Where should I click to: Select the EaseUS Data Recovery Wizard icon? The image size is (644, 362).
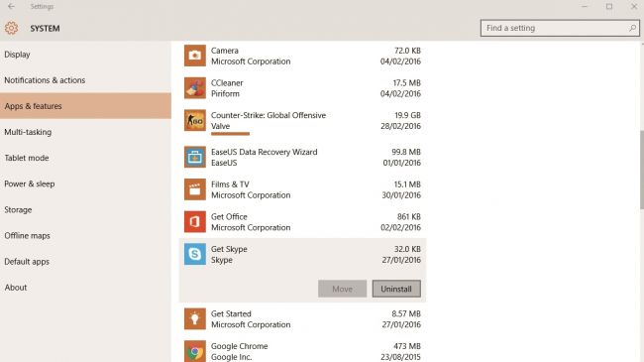point(194,157)
